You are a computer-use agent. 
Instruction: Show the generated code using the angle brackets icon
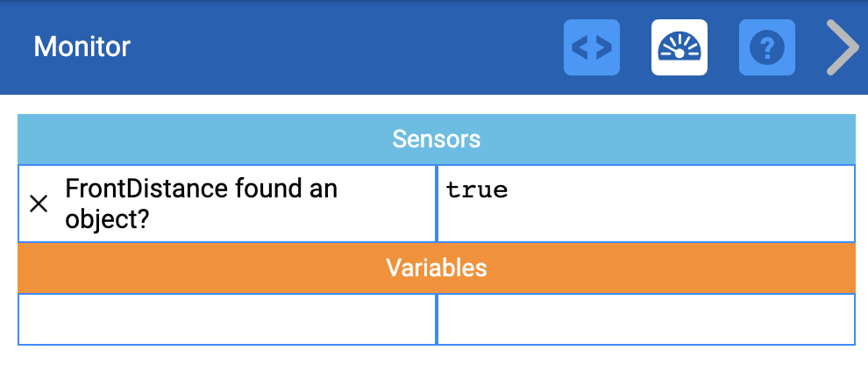coord(591,47)
